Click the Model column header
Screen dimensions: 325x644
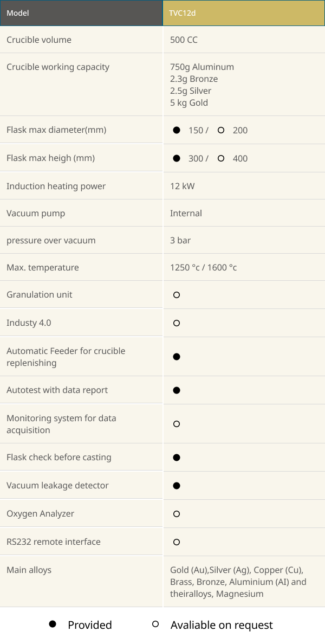tap(81, 13)
